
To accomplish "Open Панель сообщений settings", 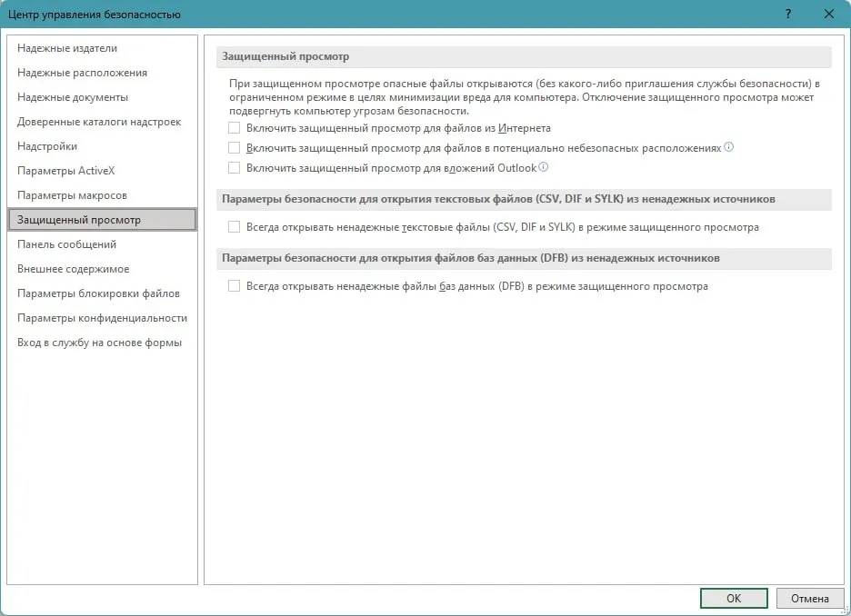I will pyautogui.click(x=66, y=244).
